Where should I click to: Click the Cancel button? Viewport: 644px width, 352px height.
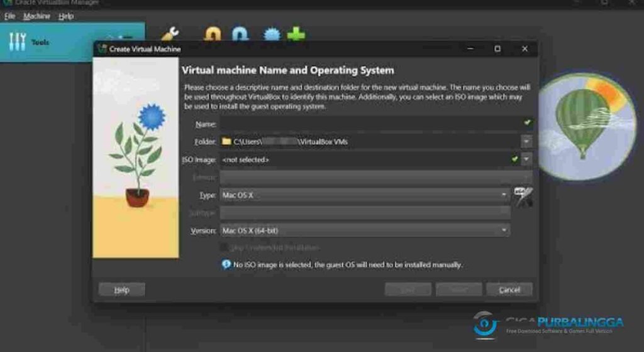pyautogui.click(x=509, y=290)
